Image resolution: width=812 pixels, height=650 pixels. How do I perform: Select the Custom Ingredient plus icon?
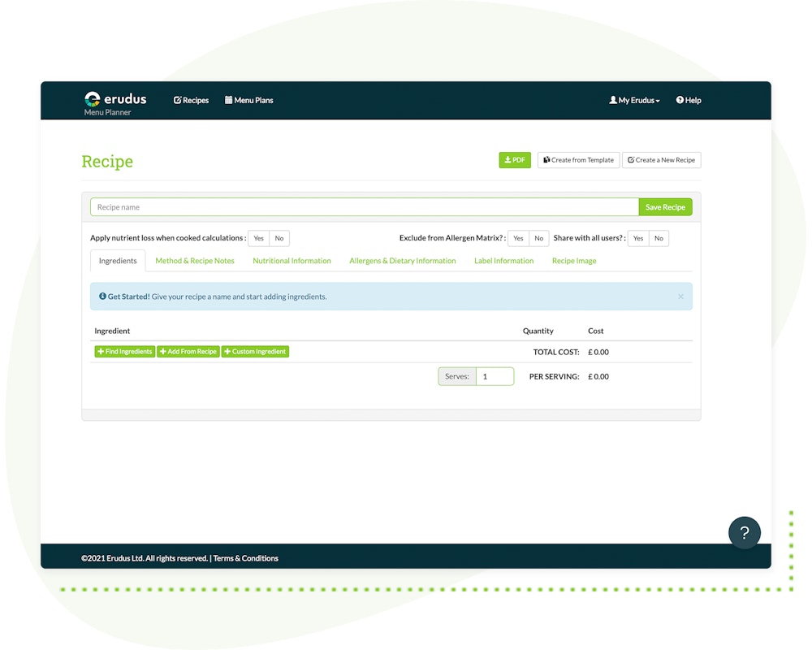(x=227, y=351)
